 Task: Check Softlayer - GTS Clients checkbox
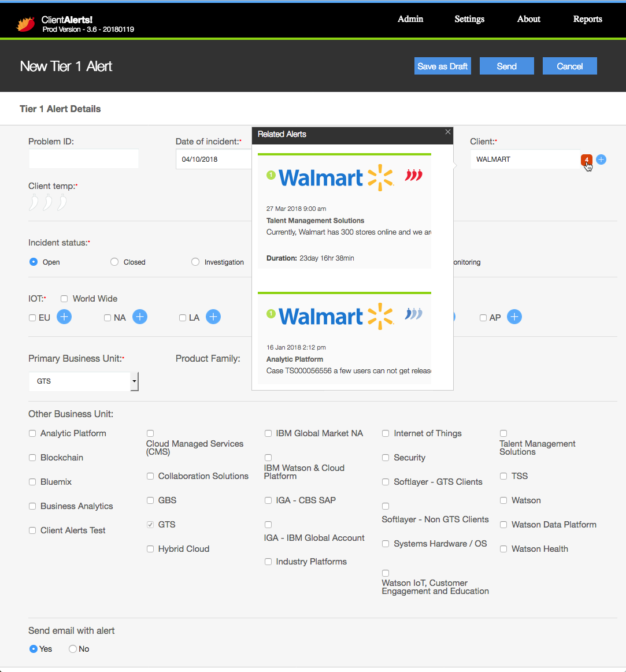[386, 482]
